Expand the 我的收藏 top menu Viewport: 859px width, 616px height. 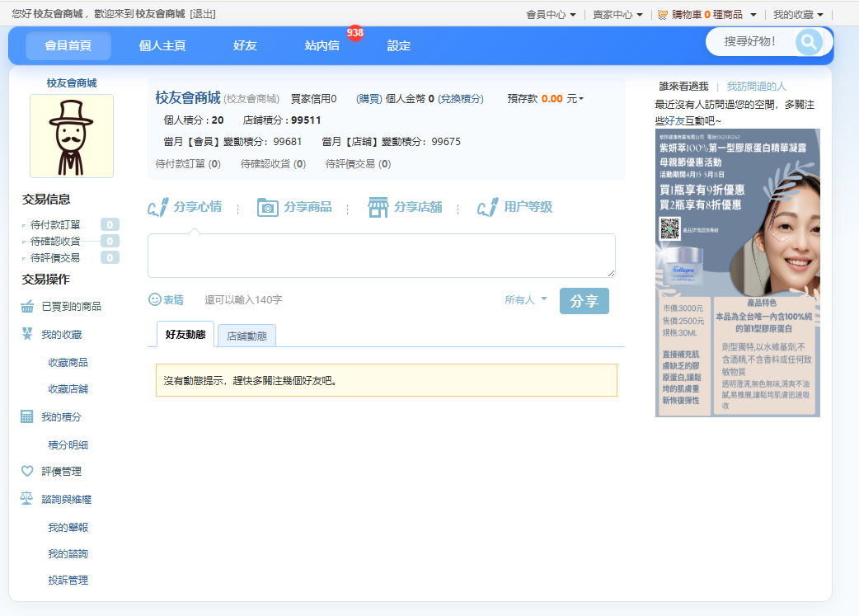tap(797, 15)
